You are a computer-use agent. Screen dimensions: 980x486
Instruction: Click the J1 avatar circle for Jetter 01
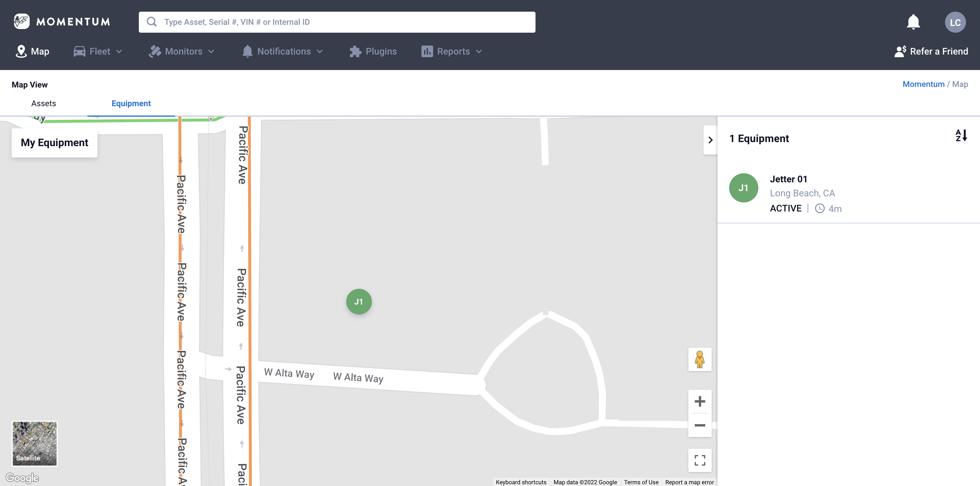pos(743,187)
